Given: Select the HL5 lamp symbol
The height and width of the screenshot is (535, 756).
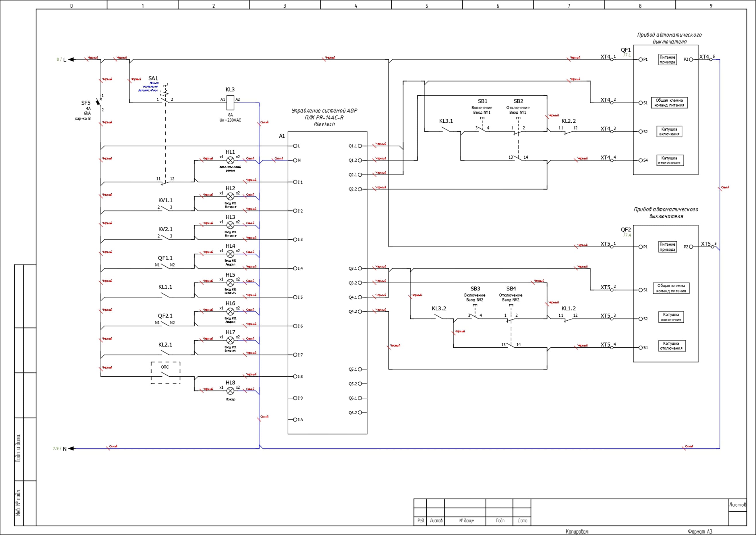Looking at the screenshot, I should 231,283.
